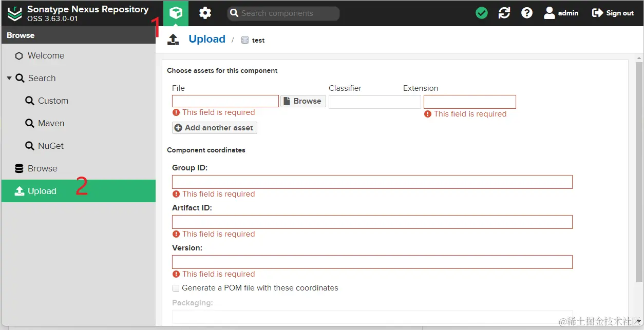This screenshot has height=330, width=644.
Task: Click the Sonatype Nexus logo
Action: 15,13
